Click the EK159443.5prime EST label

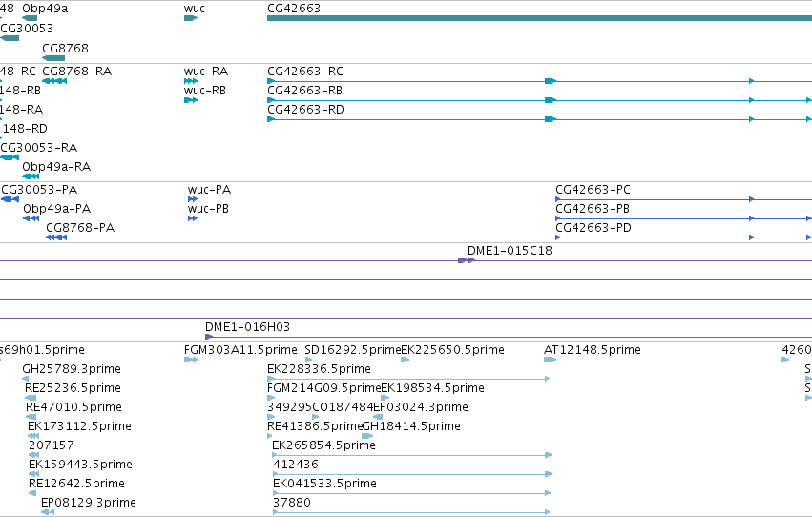click(81, 465)
